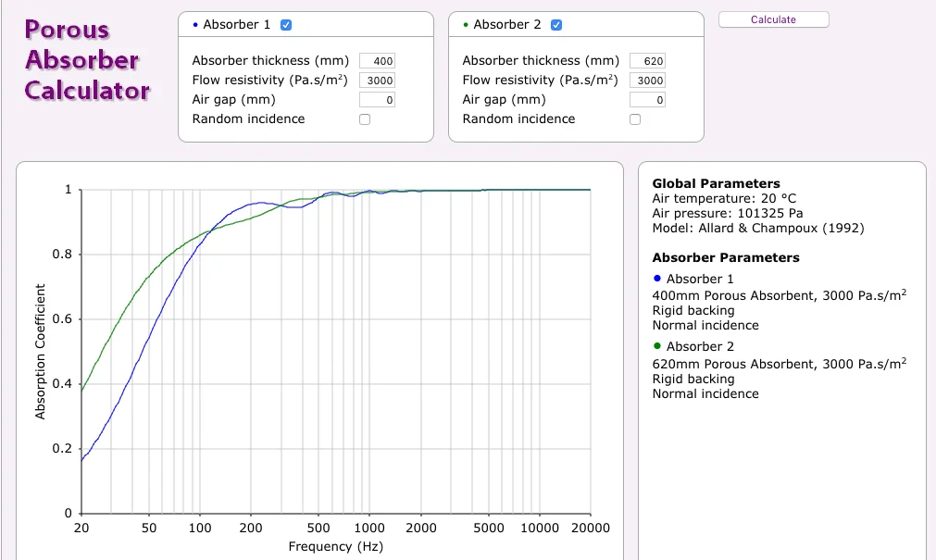The image size is (936, 560).
Task: Click the 'Model: Allard & Champoux (1992)' text
Action: coord(758,228)
